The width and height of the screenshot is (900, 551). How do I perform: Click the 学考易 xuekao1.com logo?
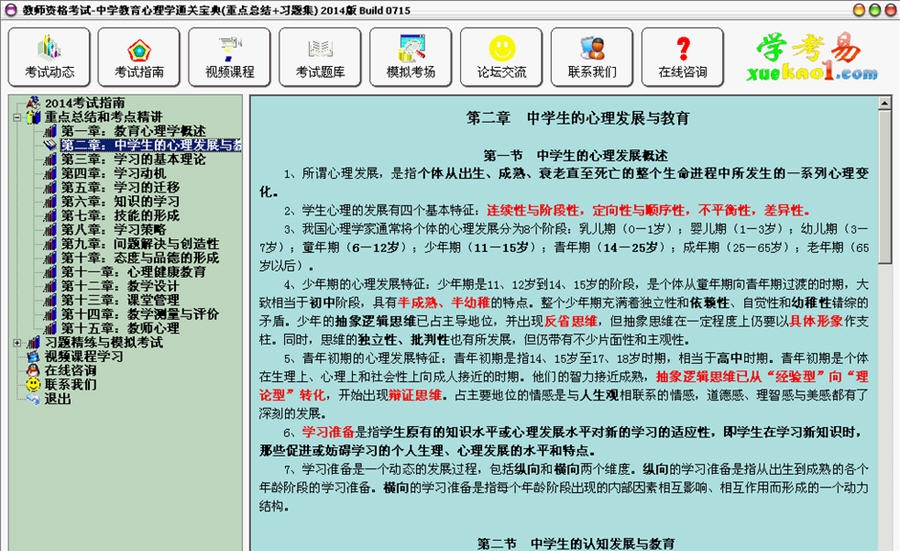[812, 57]
